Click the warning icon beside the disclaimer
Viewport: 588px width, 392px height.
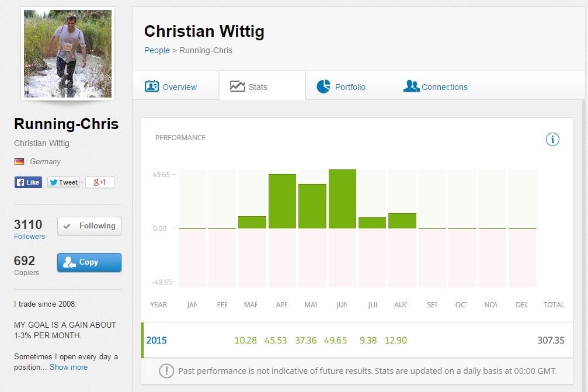point(166,370)
